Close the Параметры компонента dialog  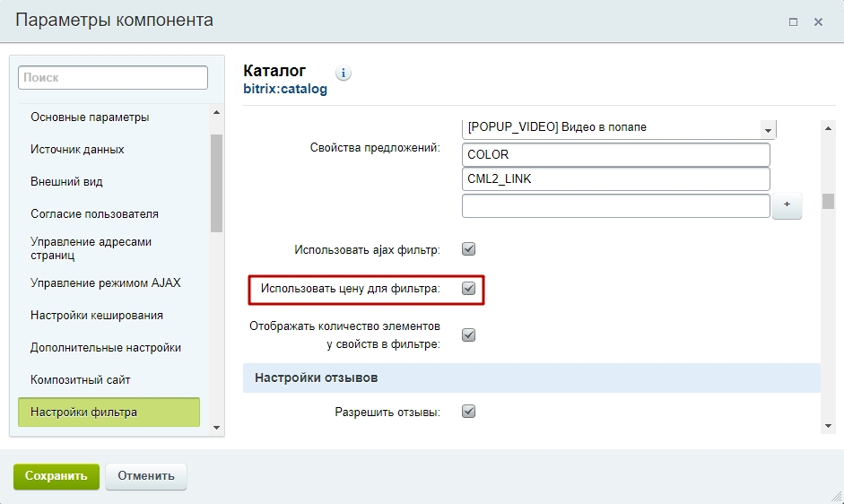click(x=818, y=22)
